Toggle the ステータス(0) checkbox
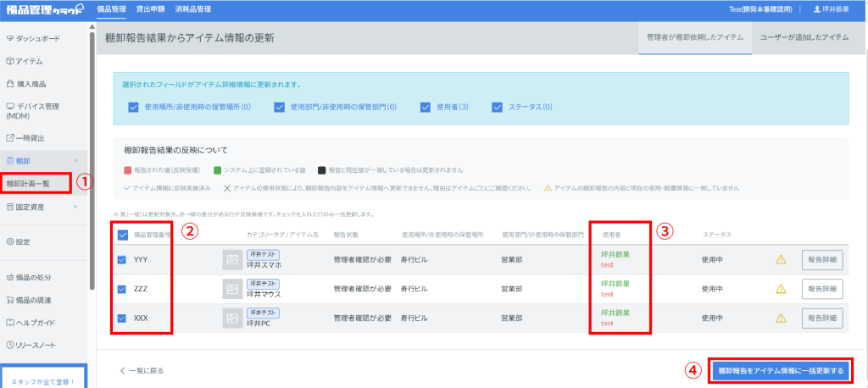The height and width of the screenshot is (388, 868). pos(498,108)
